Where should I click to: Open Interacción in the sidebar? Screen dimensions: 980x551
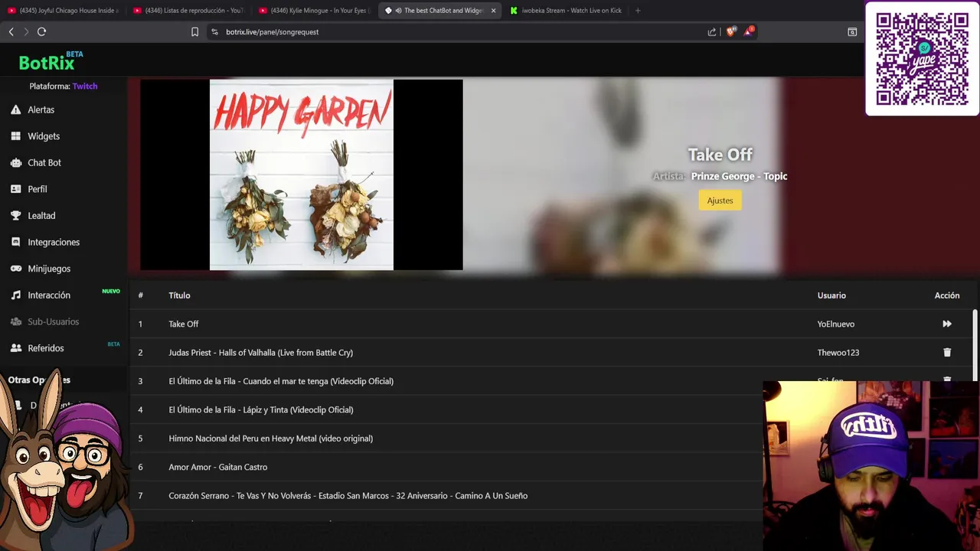[49, 295]
